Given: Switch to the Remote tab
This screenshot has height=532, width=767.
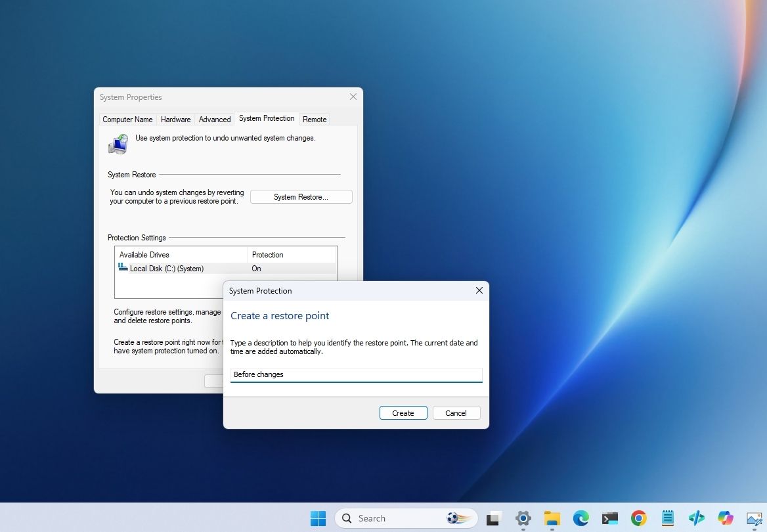Looking at the screenshot, I should click(x=315, y=120).
